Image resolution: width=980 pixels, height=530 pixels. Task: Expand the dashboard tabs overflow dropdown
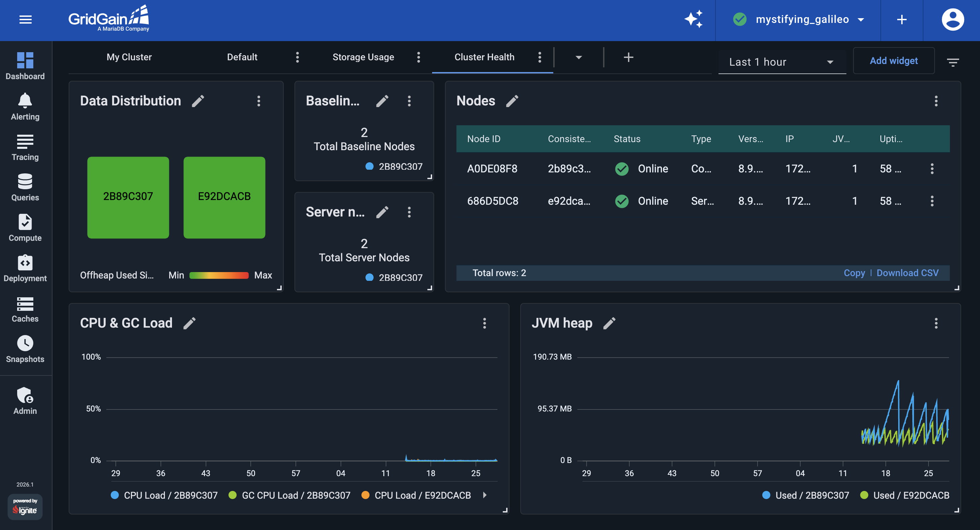(x=578, y=57)
